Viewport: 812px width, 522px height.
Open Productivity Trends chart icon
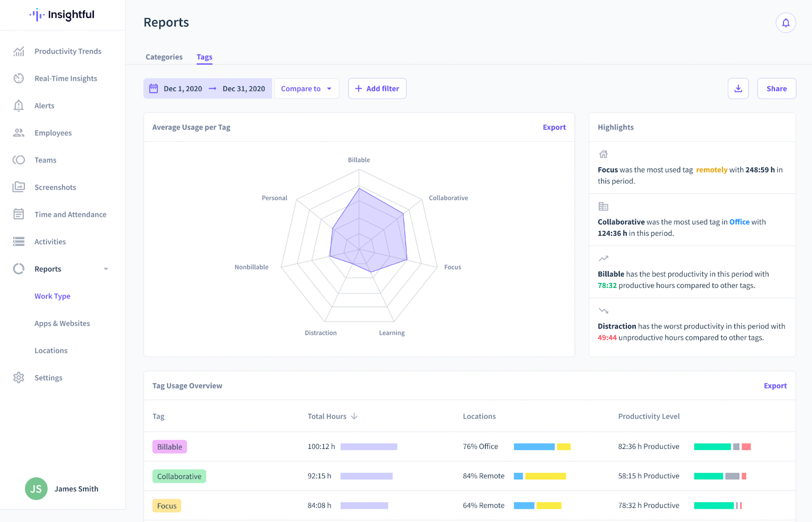point(19,51)
